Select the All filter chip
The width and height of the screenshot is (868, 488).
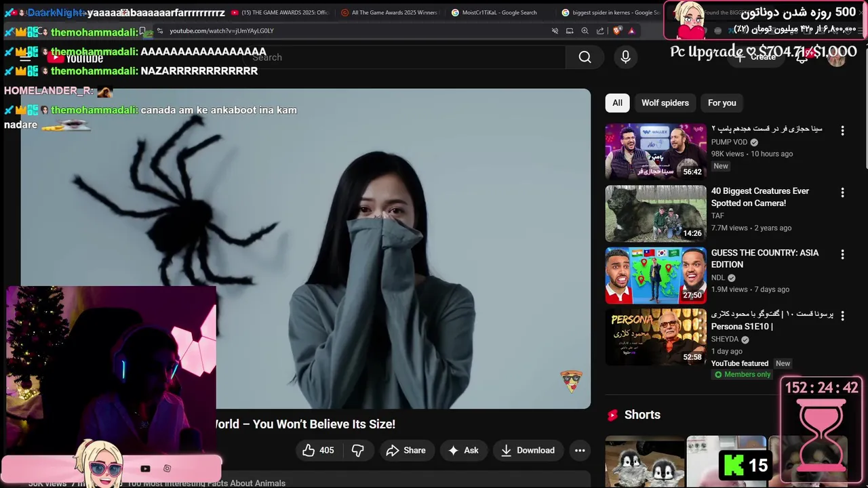[x=617, y=103]
